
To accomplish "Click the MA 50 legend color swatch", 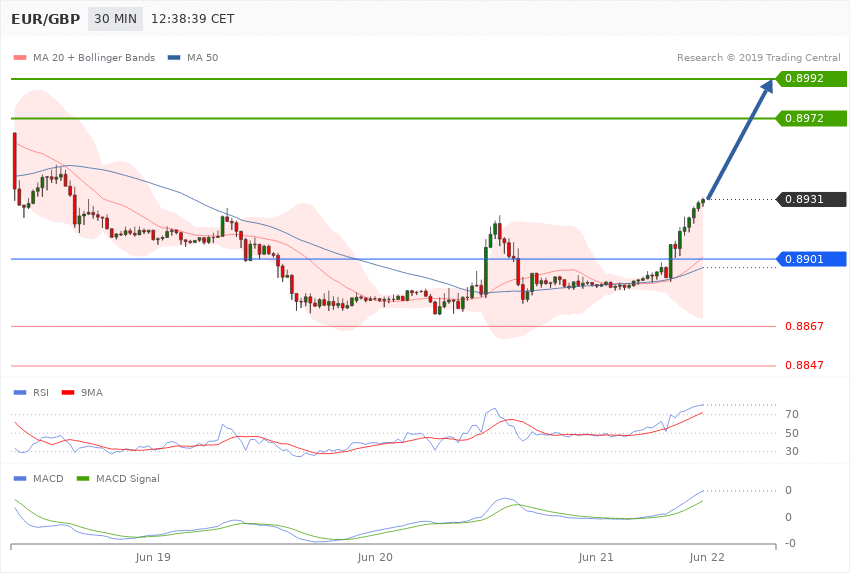I will (x=174, y=57).
